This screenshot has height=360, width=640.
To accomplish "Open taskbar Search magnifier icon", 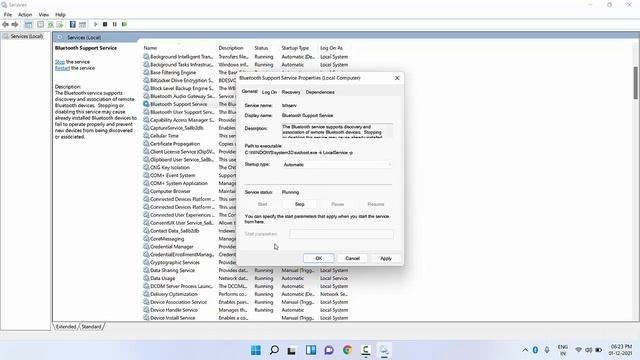I will (274, 350).
